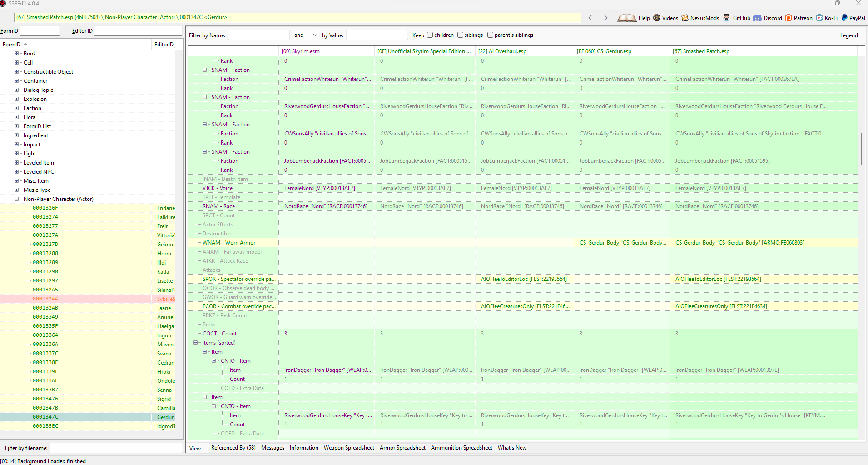This screenshot has width=868, height=465.
Task: Select the COCT - Count row
Action: click(x=523, y=334)
